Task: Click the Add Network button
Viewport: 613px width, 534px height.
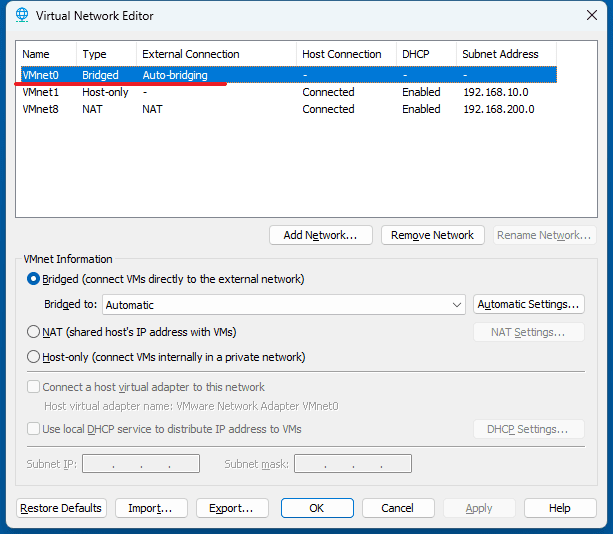Action: coord(320,235)
